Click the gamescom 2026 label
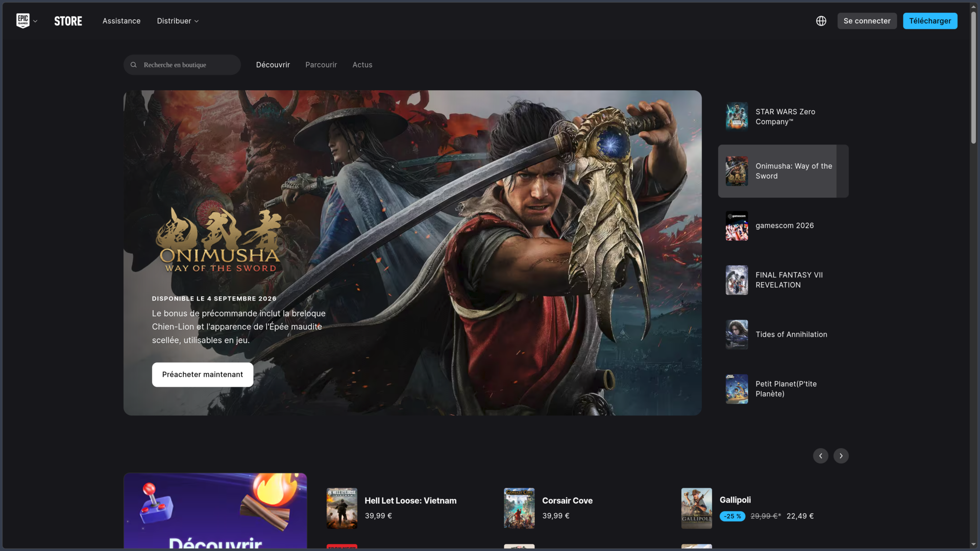 click(x=785, y=226)
